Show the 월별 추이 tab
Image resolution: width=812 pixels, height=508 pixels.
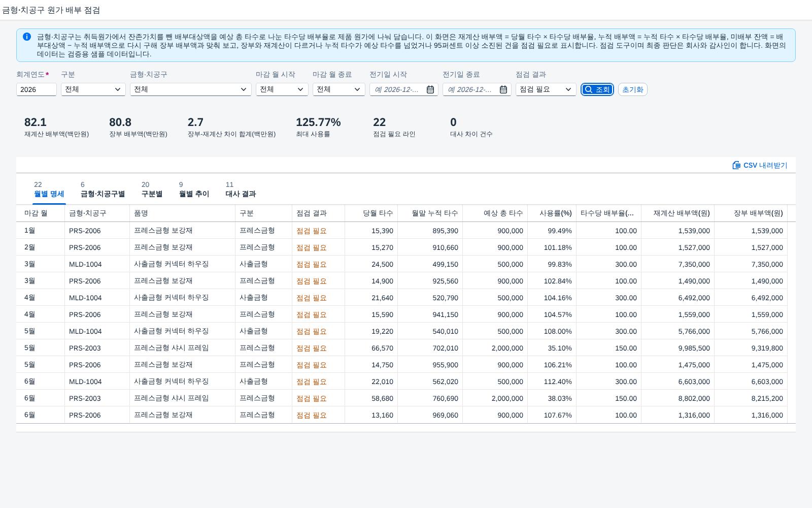(x=194, y=189)
